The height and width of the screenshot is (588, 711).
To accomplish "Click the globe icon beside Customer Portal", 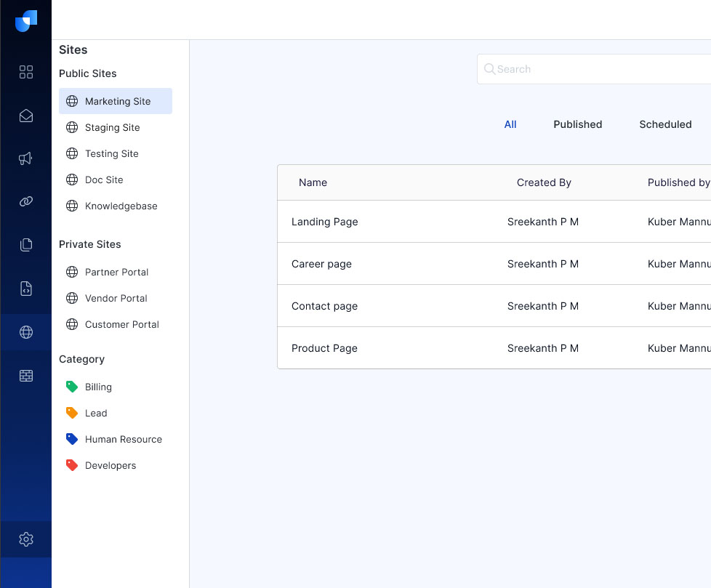I will coord(72,325).
